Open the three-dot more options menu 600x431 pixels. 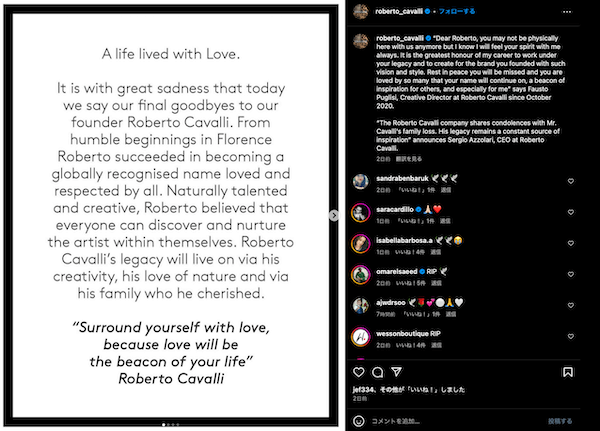pos(567,12)
